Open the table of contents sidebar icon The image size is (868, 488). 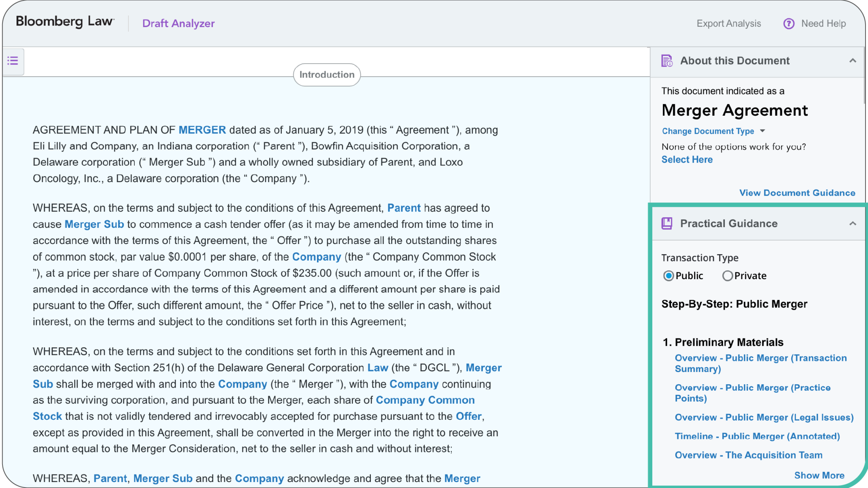coord(13,61)
